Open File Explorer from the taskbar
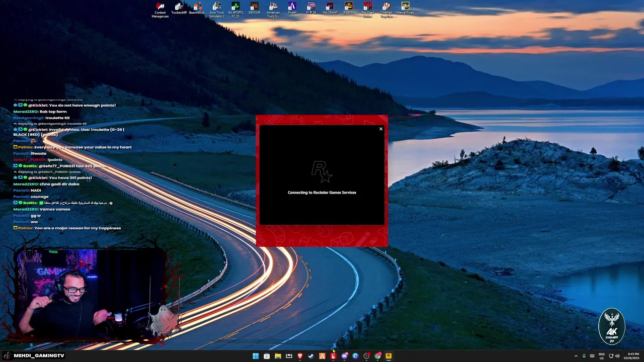 pos(278,356)
